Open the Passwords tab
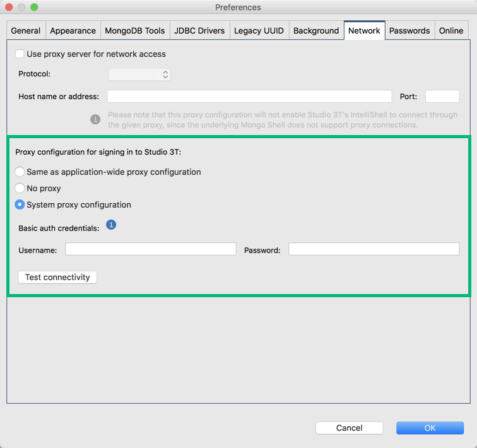Viewport: 477px width, 448px height. pyautogui.click(x=409, y=30)
